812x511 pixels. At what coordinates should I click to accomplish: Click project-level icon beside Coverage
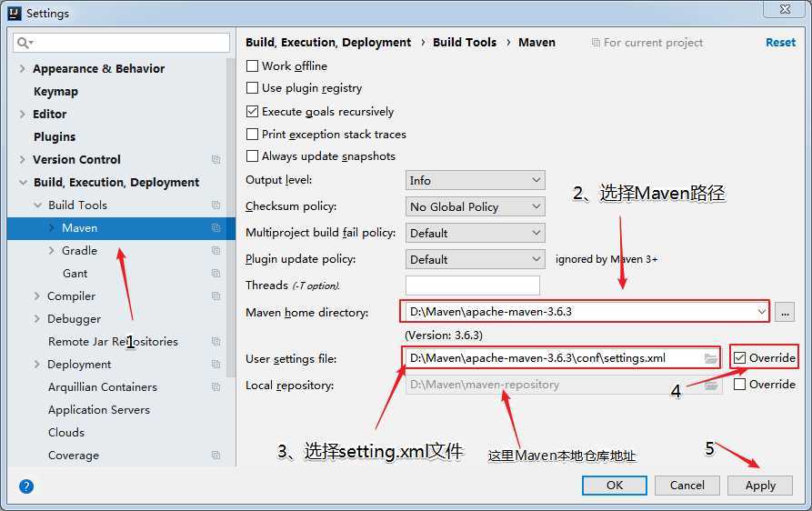tap(216, 456)
